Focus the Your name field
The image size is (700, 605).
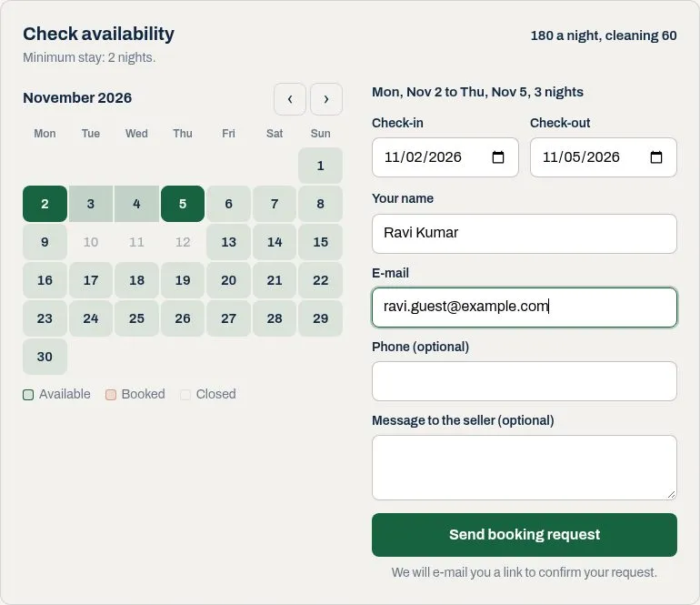coord(525,234)
